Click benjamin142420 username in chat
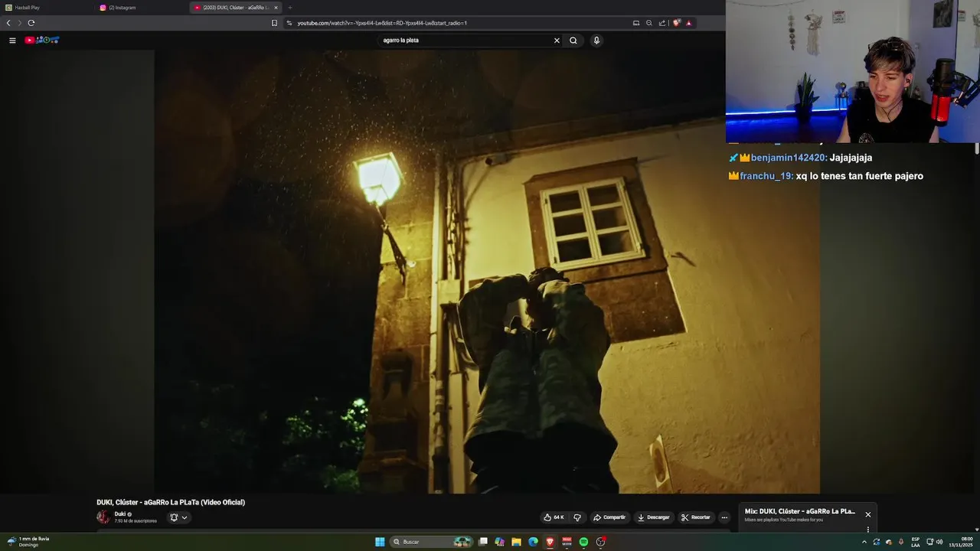The image size is (980, 551). pyautogui.click(x=788, y=158)
